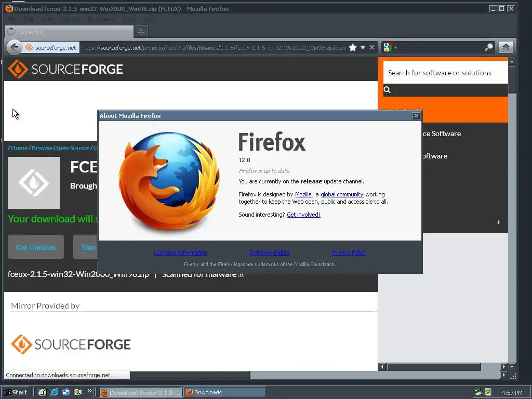Bookmark this page with the star icon
This screenshot has width=532, height=399.
tap(353, 47)
